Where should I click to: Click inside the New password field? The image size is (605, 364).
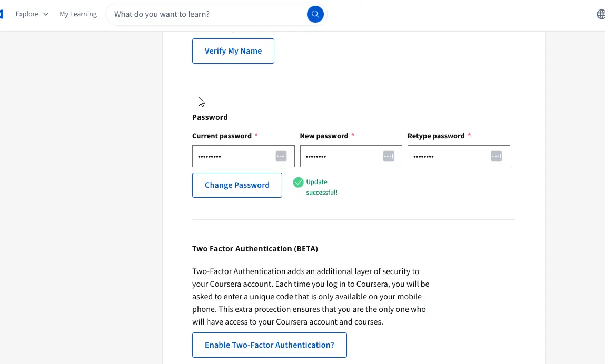pyautogui.click(x=351, y=156)
